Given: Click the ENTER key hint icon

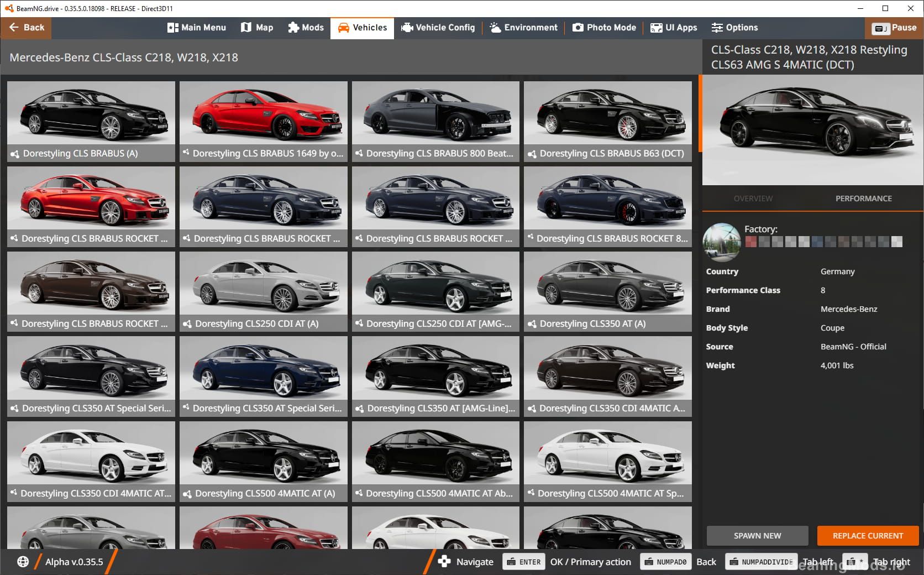Looking at the screenshot, I should tap(512, 562).
